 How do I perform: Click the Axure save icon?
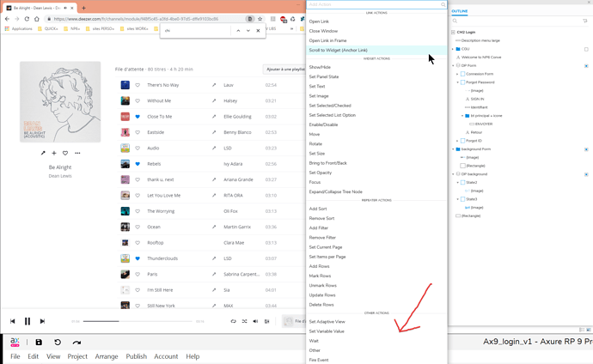tap(39, 342)
